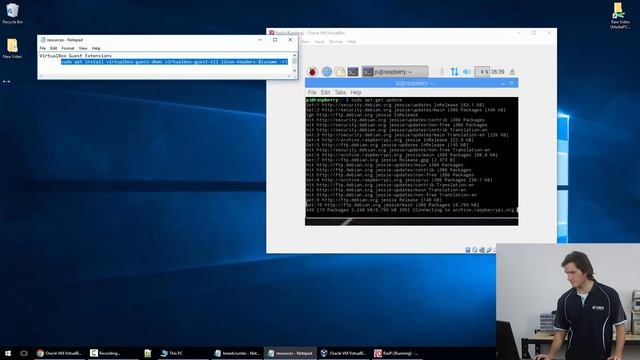Open VirtualBox View menu
This screenshot has width=640, height=360.
[305, 42]
